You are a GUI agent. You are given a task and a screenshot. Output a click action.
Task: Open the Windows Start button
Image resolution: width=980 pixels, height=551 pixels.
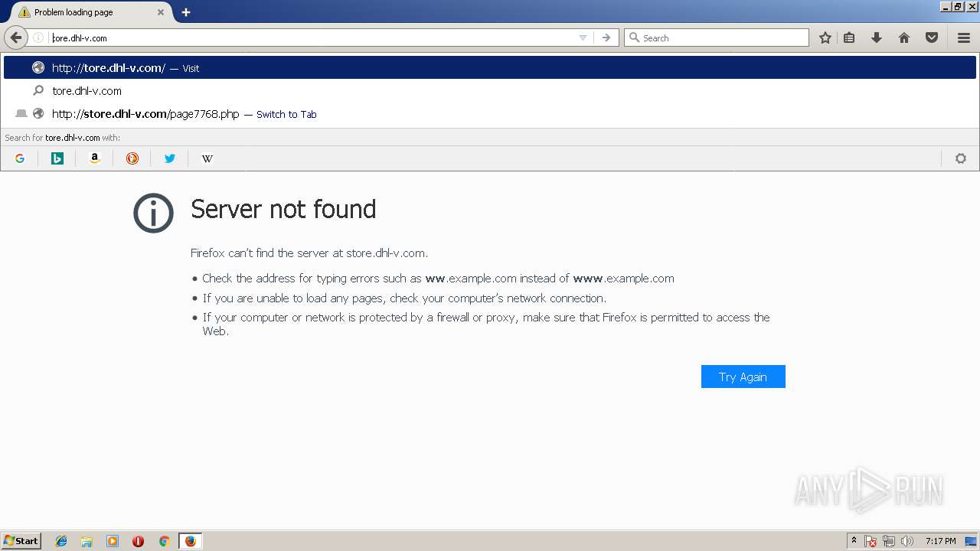pos(21,541)
